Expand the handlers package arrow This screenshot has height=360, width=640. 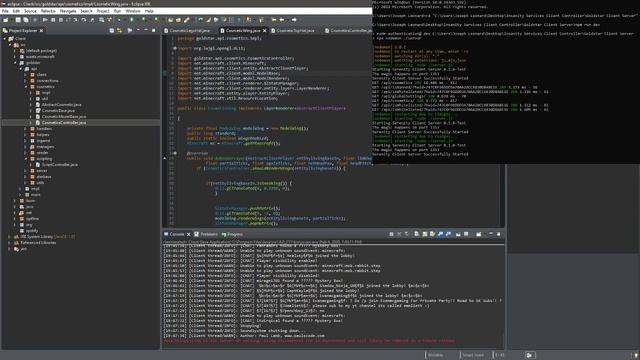tap(26, 129)
